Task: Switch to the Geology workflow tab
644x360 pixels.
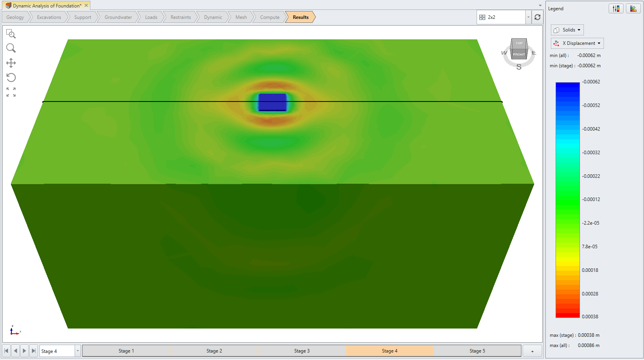Action: pos(15,17)
